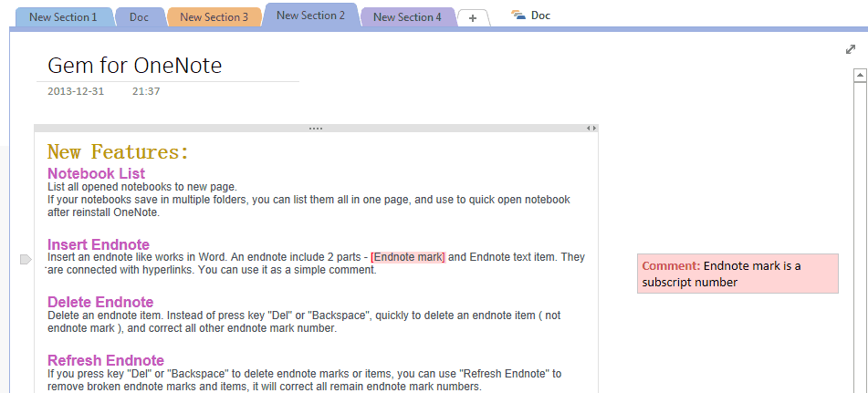The height and width of the screenshot is (393, 868).
Task: Click the Notebook List heading
Action: click(97, 173)
